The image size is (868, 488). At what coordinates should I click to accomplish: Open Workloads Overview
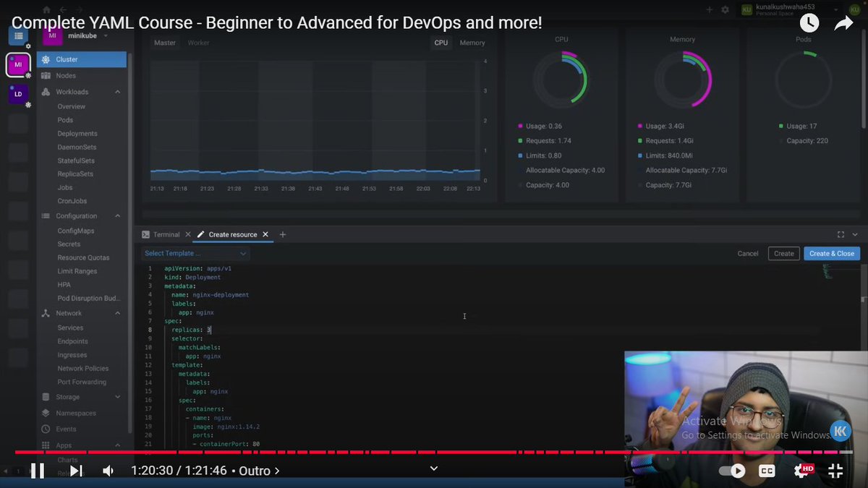(x=72, y=106)
